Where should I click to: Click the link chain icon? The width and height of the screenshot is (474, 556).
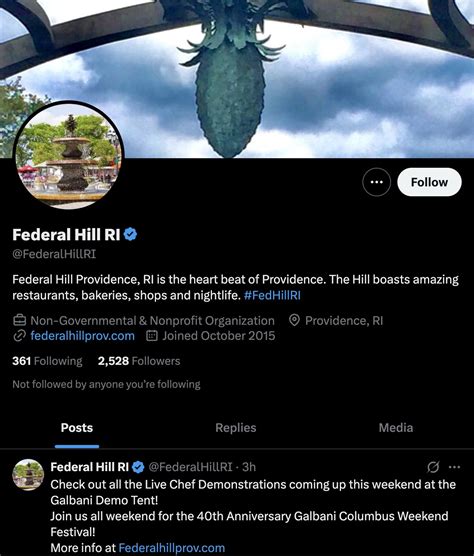click(x=19, y=336)
